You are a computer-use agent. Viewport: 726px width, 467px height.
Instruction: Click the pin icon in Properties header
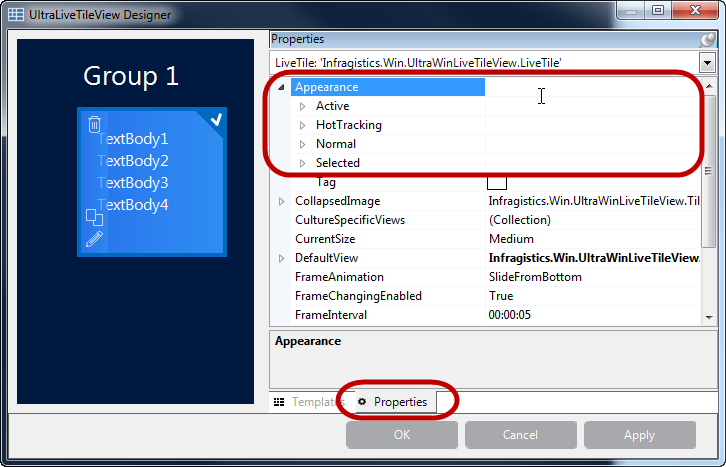(x=708, y=39)
